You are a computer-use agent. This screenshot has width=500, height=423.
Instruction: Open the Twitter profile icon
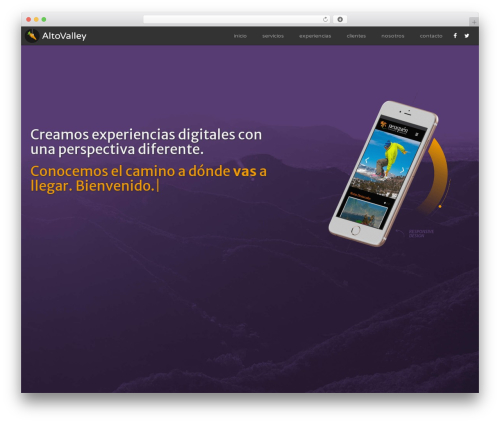click(467, 36)
